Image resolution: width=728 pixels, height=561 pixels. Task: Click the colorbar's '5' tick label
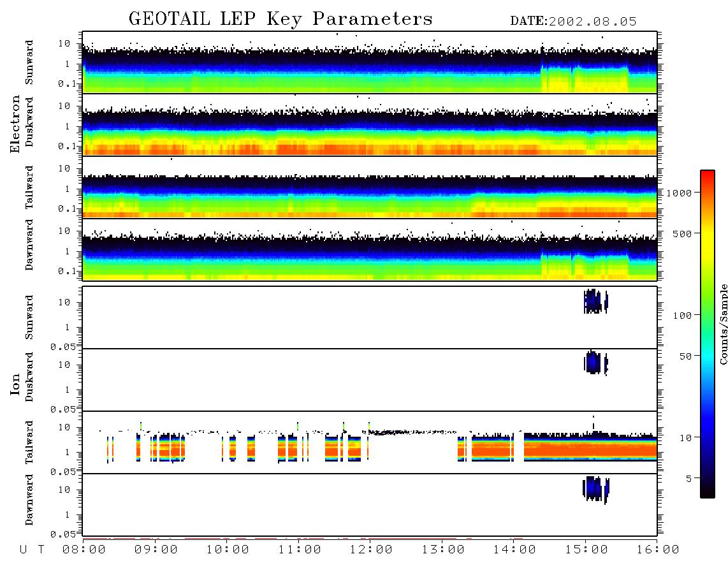(x=689, y=479)
